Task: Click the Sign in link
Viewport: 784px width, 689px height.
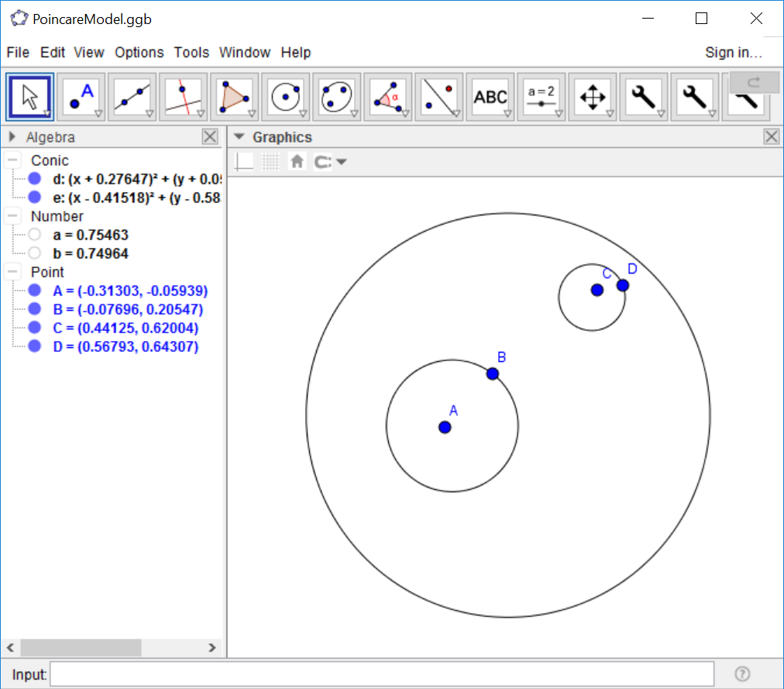Action: click(733, 52)
